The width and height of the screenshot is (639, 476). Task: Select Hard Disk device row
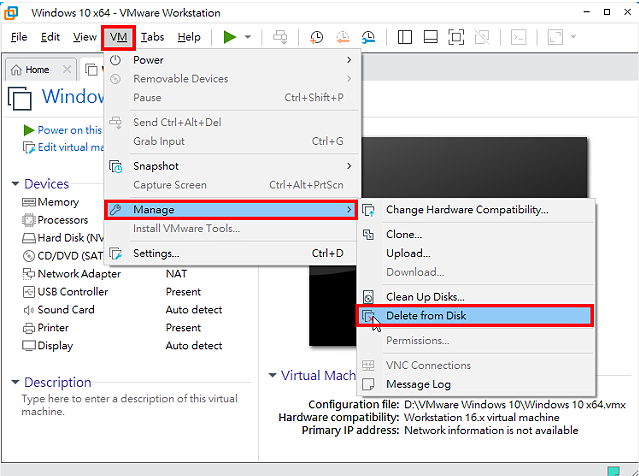pyautogui.click(x=63, y=238)
